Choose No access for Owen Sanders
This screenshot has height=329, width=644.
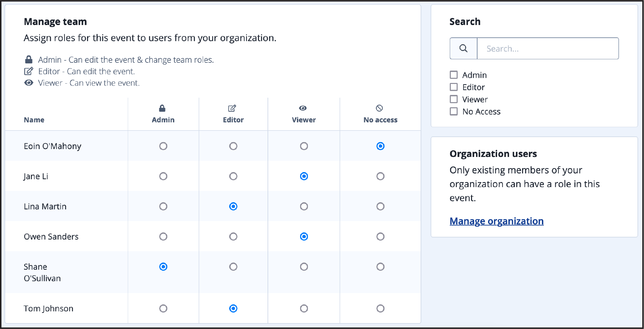[380, 236]
